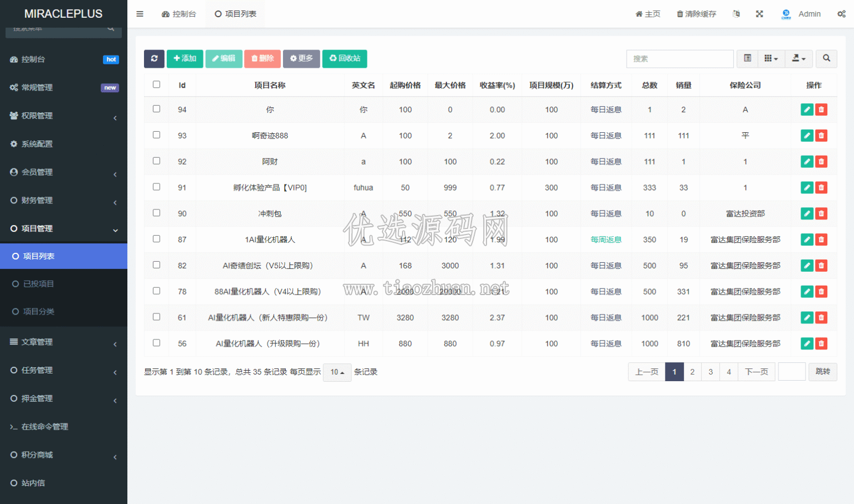Open the fullscreen toggle icon in header

pos(759,14)
